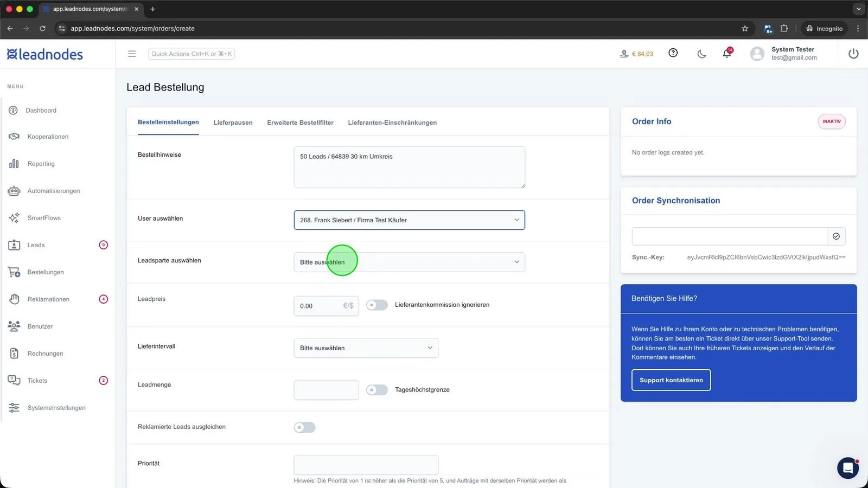The image size is (868, 488).
Task: Switch to the Lieferpausen tab
Action: 233,123
